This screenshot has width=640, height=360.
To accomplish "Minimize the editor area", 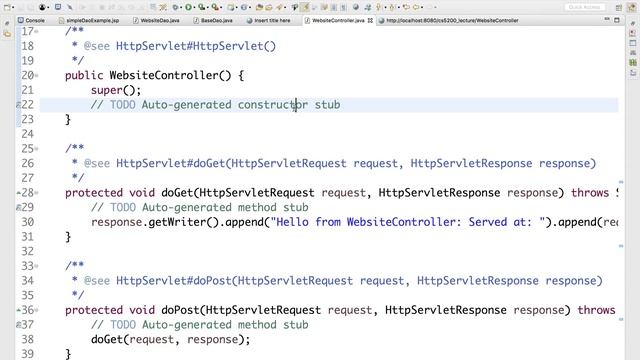I will click(x=607, y=20).
